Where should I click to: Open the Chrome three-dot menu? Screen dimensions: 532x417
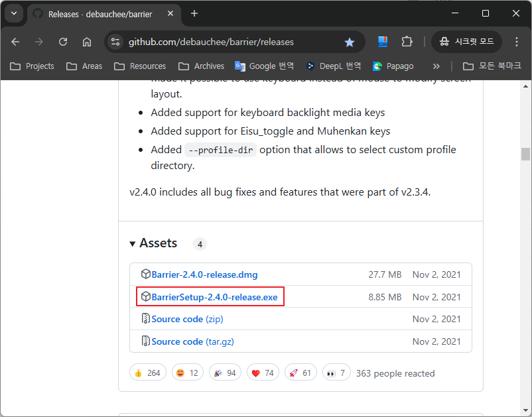(x=516, y=42)
